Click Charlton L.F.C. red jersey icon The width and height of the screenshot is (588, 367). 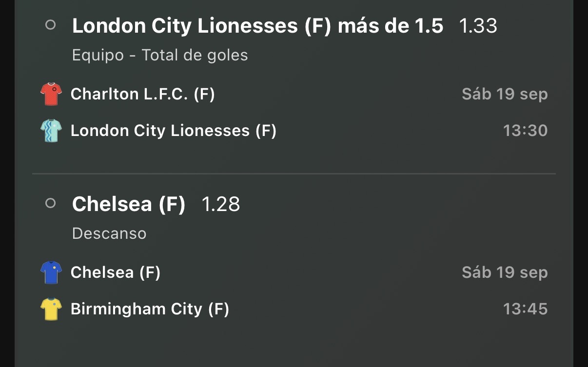pos(51,94)
